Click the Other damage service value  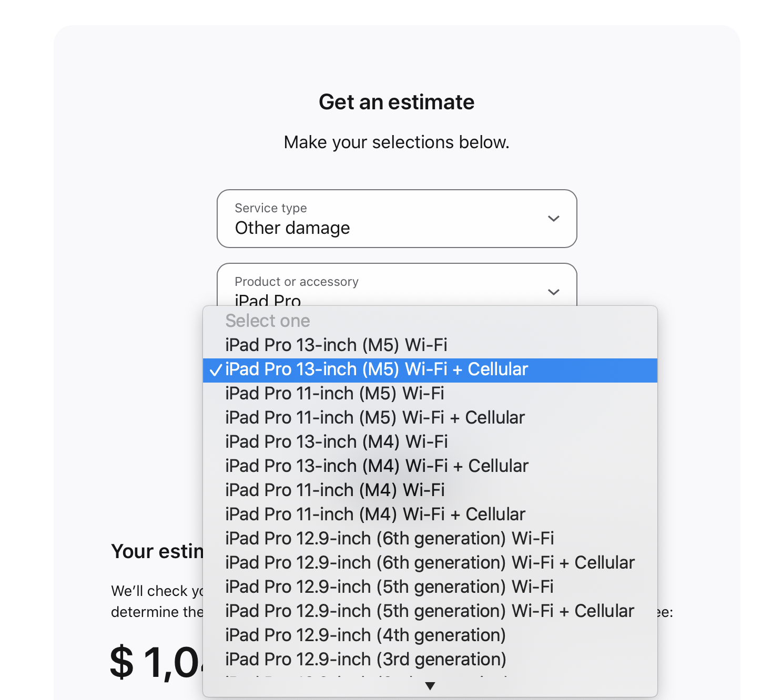[292, 228]
